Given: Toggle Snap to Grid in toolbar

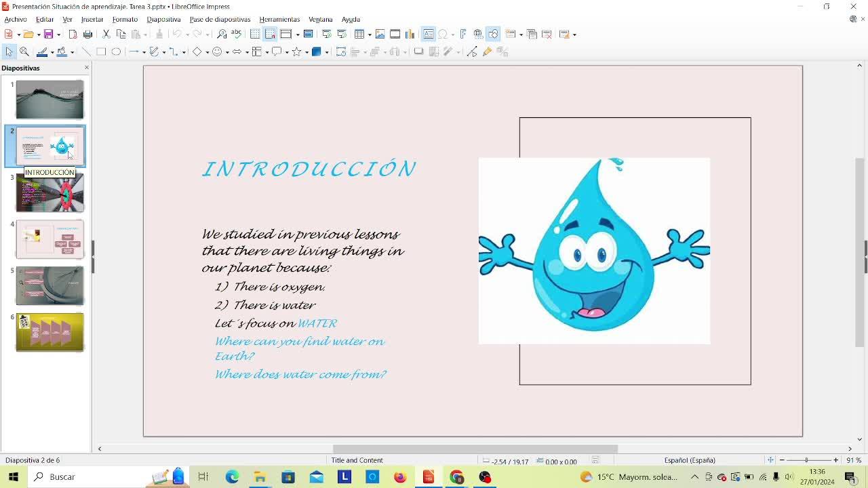Looking at the screenshot, I should (270, 34).
